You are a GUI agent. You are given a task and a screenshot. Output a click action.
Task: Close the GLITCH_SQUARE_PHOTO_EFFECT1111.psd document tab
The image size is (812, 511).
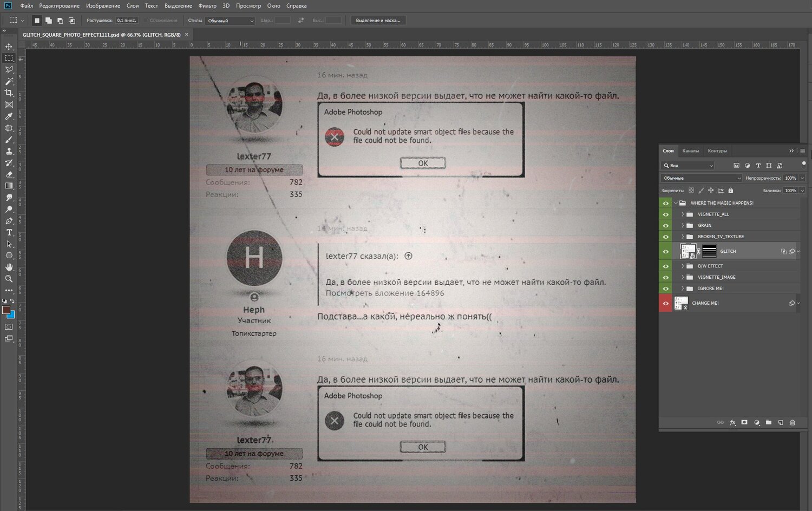187,35
